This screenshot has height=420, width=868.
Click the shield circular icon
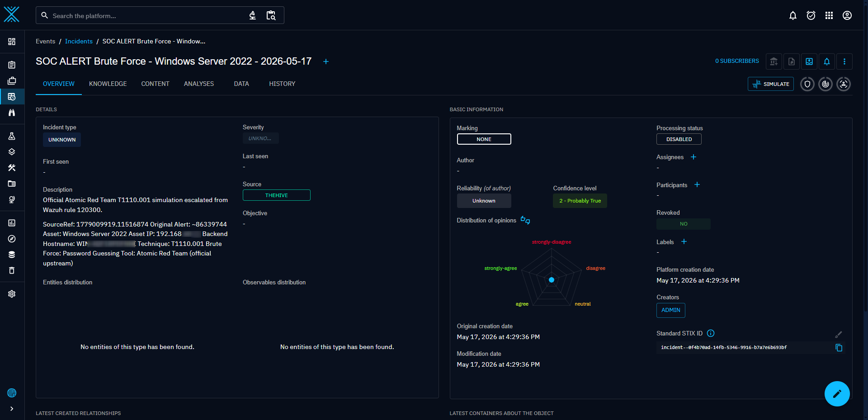[807, 84]
